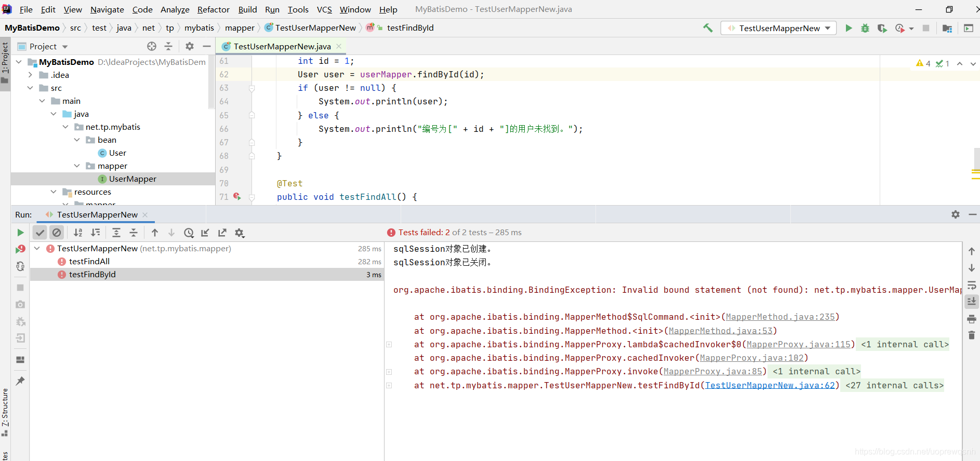Open TestUserMapperNew.java:62 link
Image resolution: width=980 pixels, height=461 pixels.
pyautogui.click(x=770, y=385)
